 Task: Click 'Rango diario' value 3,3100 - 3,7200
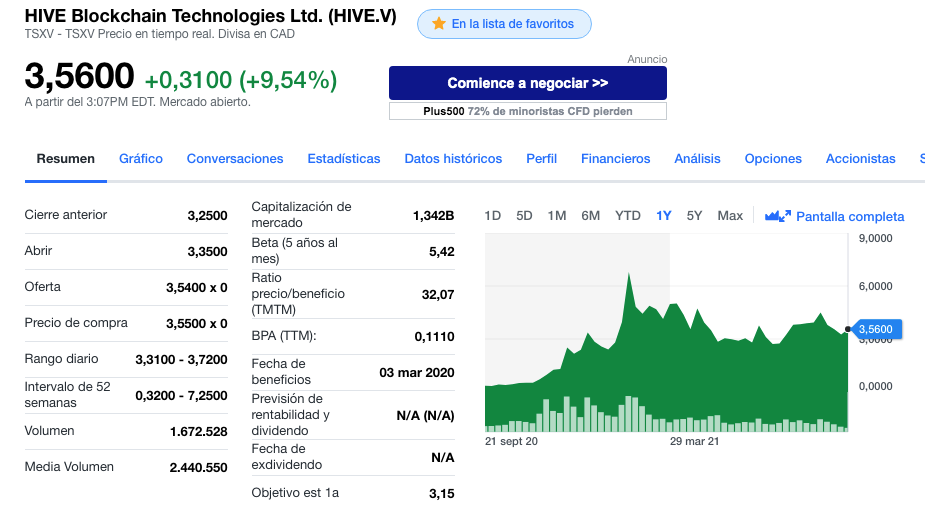point(181,359)
